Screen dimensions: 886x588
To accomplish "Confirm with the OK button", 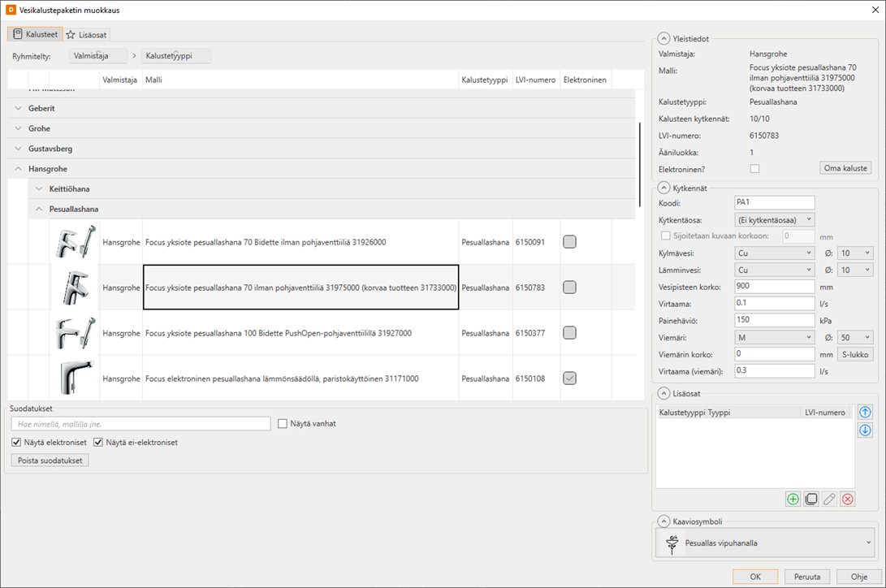I will (755, 577).
